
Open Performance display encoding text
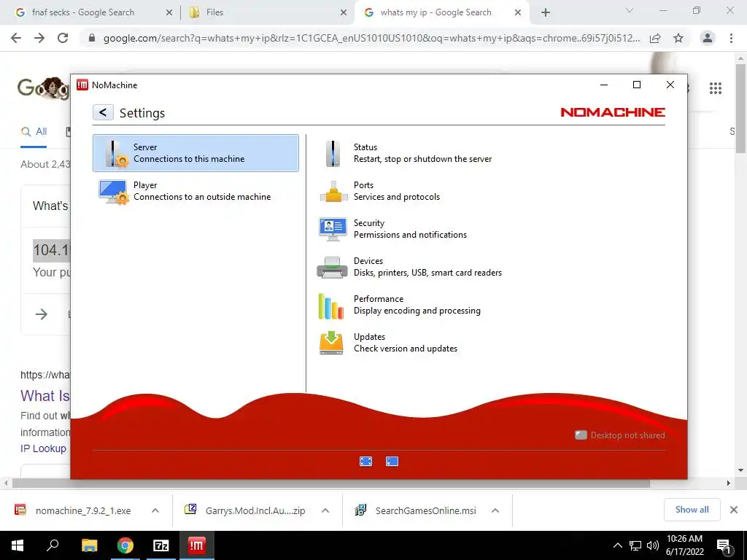(x=417, y=305)
